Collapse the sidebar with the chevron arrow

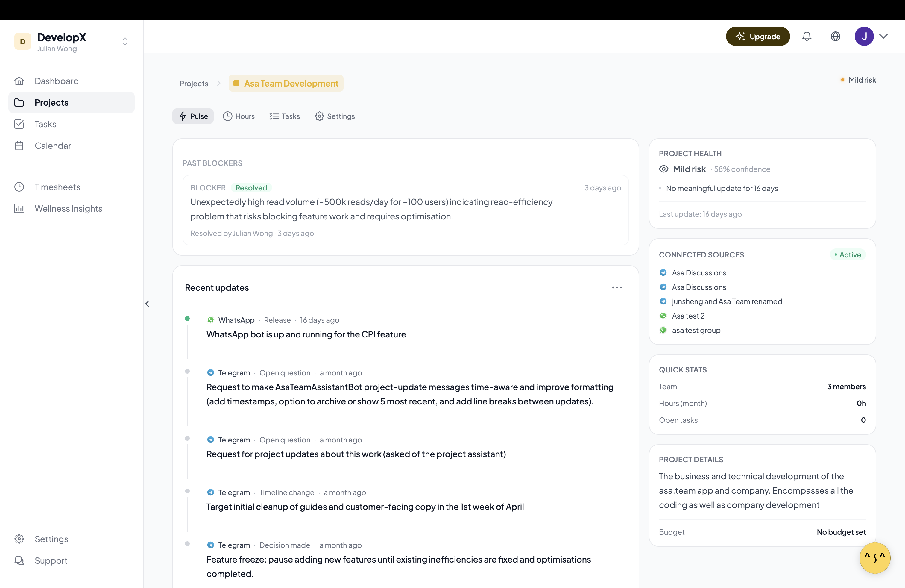(148, 304)
